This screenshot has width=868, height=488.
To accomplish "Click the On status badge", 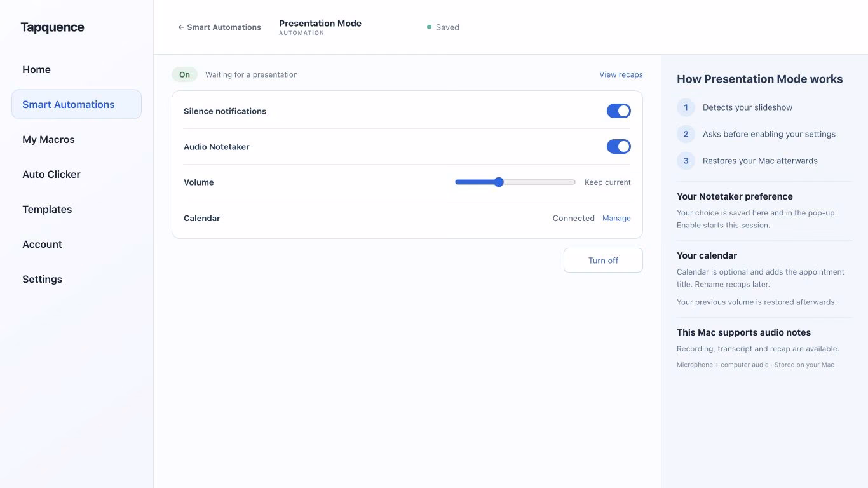I will click(184, 74).
